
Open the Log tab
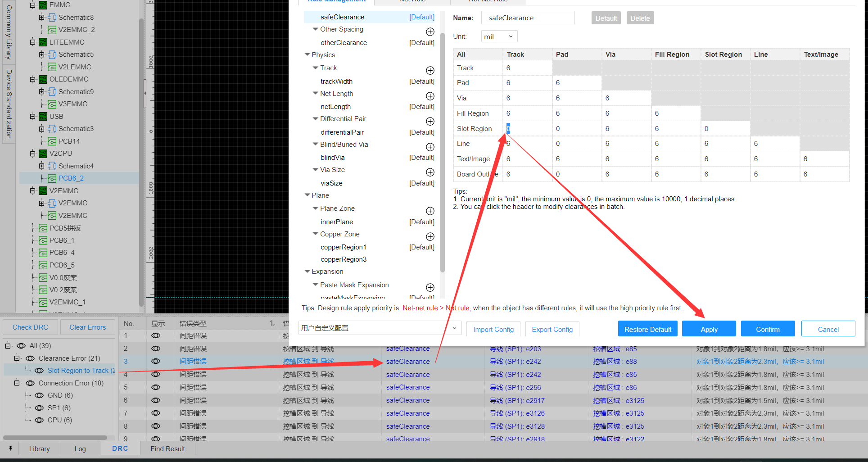(80, 448)
